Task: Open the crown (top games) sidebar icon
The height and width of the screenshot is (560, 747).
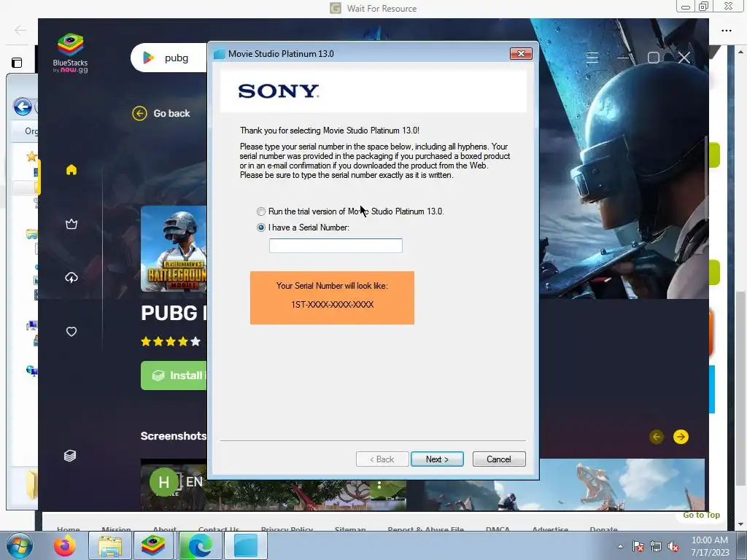Action: tap(71, 224)
